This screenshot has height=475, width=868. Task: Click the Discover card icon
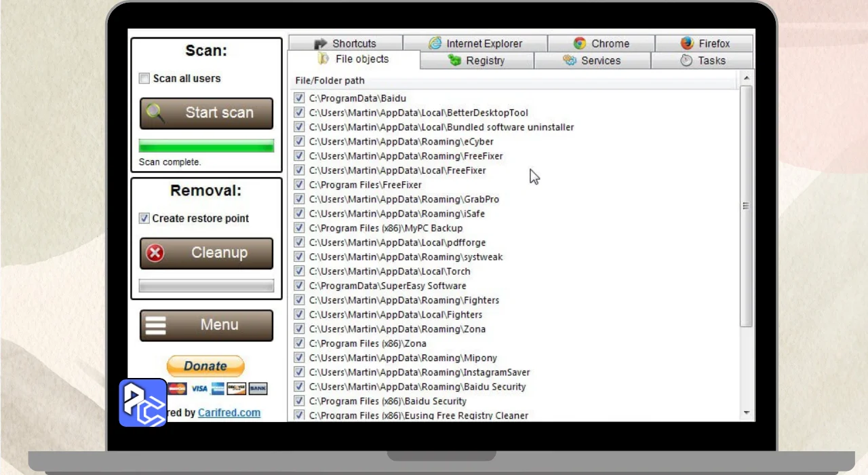pos(237,389)
